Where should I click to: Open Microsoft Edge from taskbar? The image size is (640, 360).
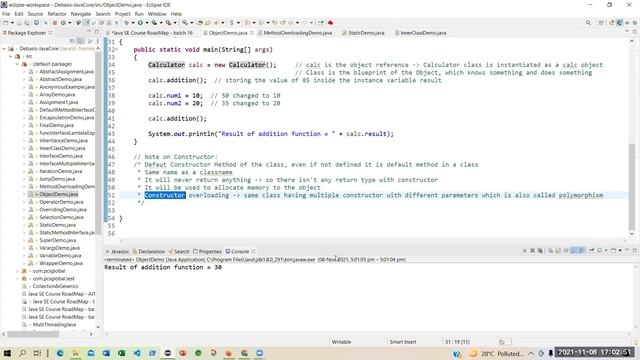tap(60, 353)
